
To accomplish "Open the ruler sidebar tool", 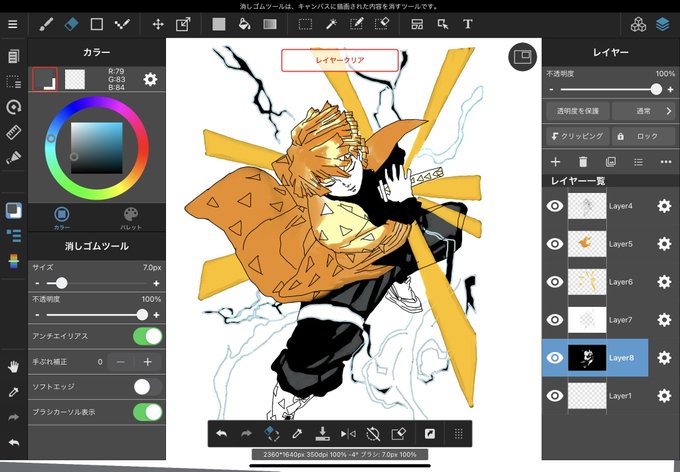I will pos(13,132).
